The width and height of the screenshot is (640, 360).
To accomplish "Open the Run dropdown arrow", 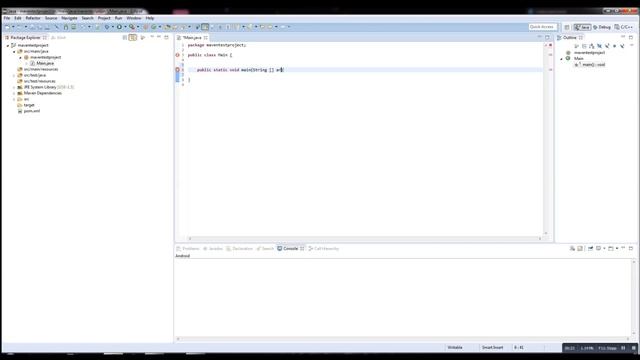I will tap(125, 27).
